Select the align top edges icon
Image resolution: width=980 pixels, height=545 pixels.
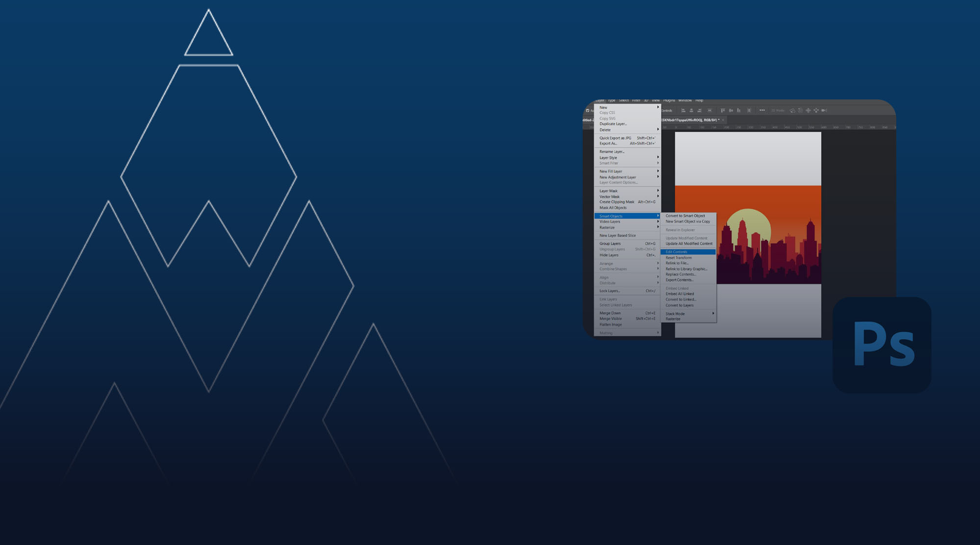pos(723,111)
